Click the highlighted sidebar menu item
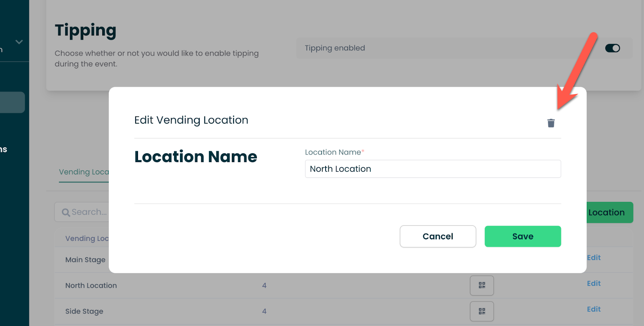 point(12,102)
